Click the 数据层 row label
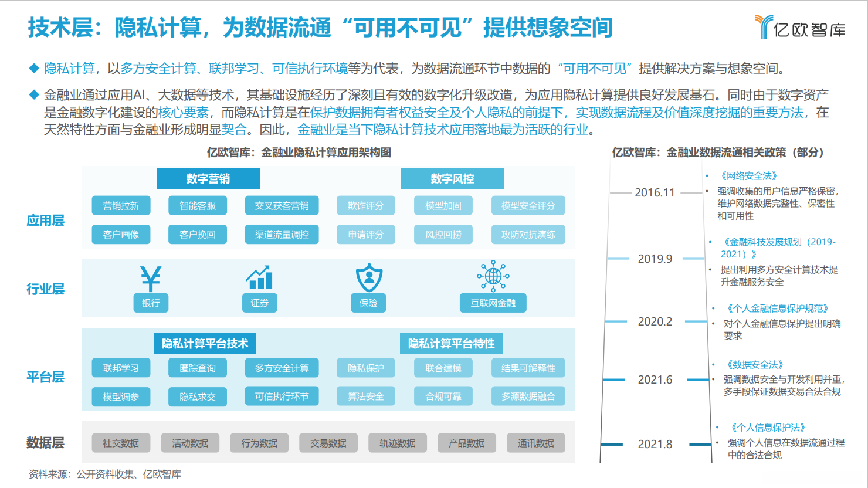This screenshot has width=868, height=488. click(x=45, y=443)
